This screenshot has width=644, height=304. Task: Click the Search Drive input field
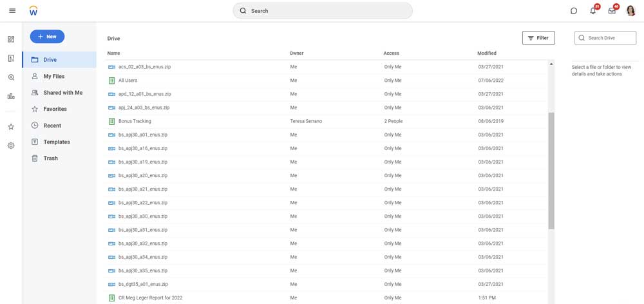pyautogui.click(x=605, y=38)
